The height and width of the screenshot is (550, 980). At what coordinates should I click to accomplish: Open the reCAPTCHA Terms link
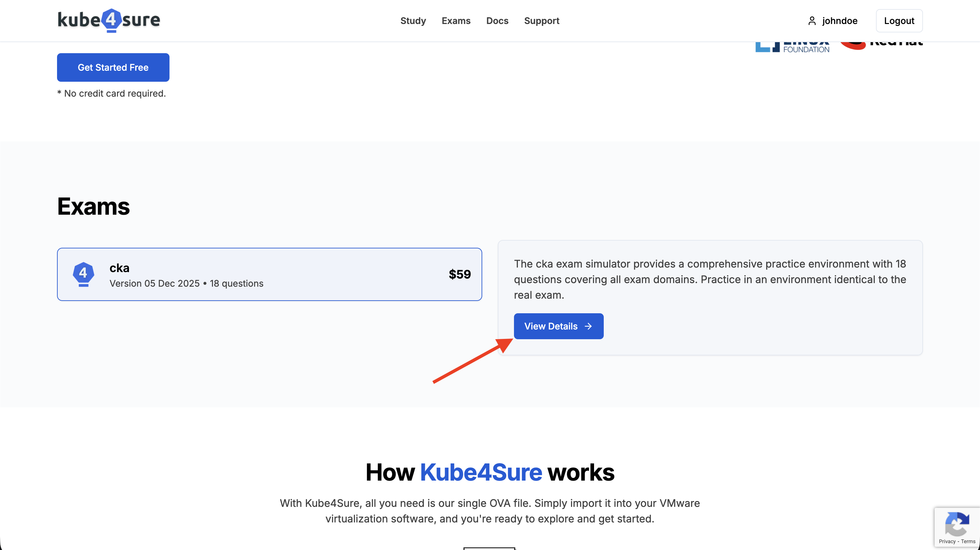(x=968, y=541)
